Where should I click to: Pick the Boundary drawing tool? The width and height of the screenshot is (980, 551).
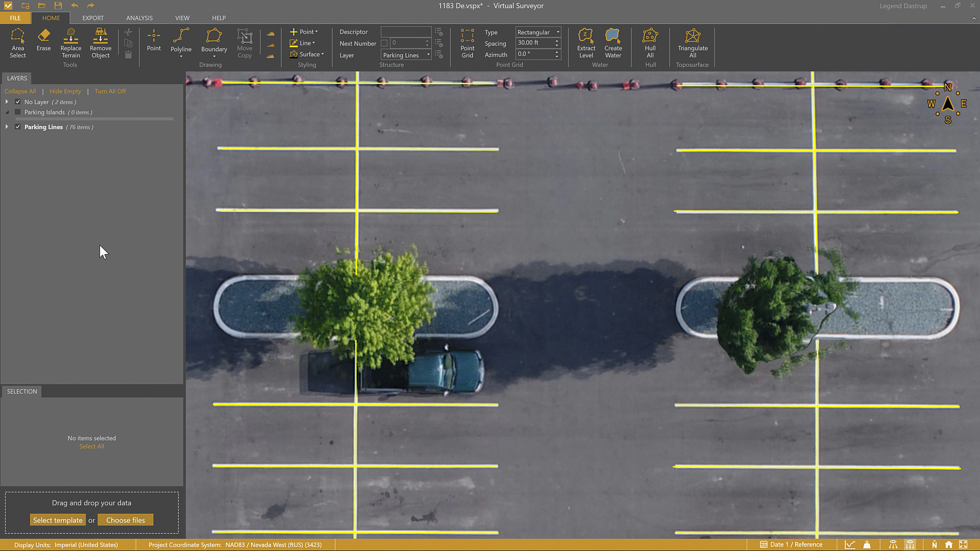click(x=214, y=41)
